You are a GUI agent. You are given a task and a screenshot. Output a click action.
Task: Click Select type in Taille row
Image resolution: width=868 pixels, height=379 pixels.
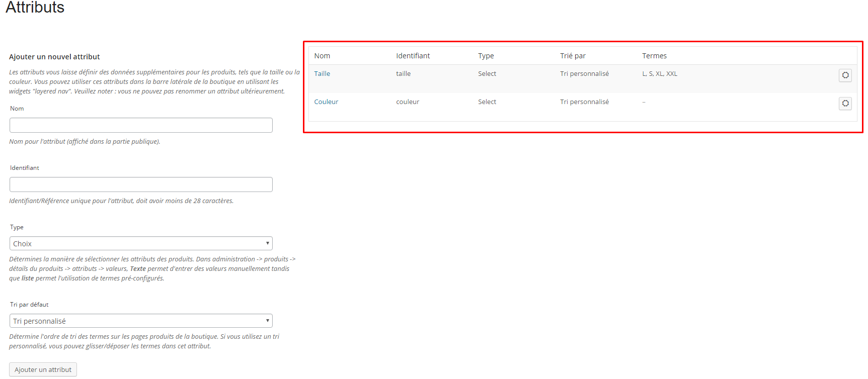pos(487,74)
